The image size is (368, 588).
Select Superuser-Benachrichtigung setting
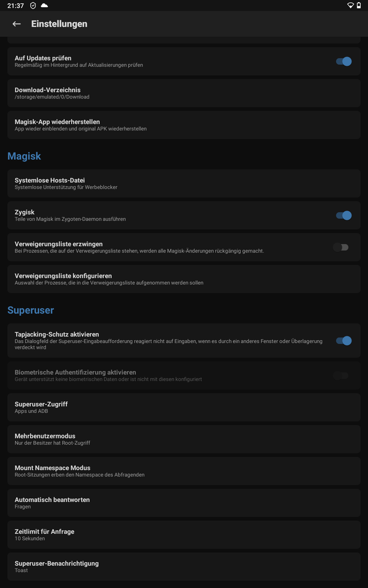tap(184, 566)
